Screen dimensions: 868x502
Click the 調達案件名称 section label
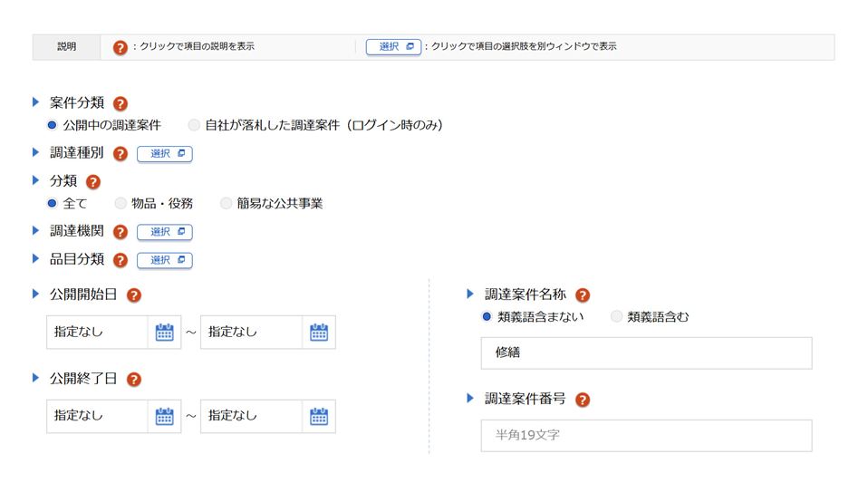(526, 294)
